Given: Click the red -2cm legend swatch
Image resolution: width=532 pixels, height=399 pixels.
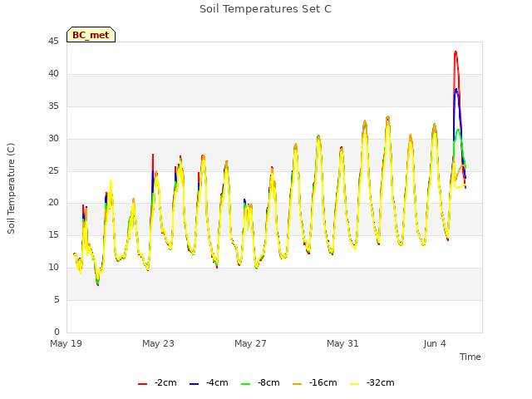Looking at the screenshot, I should tap(142, 384).
